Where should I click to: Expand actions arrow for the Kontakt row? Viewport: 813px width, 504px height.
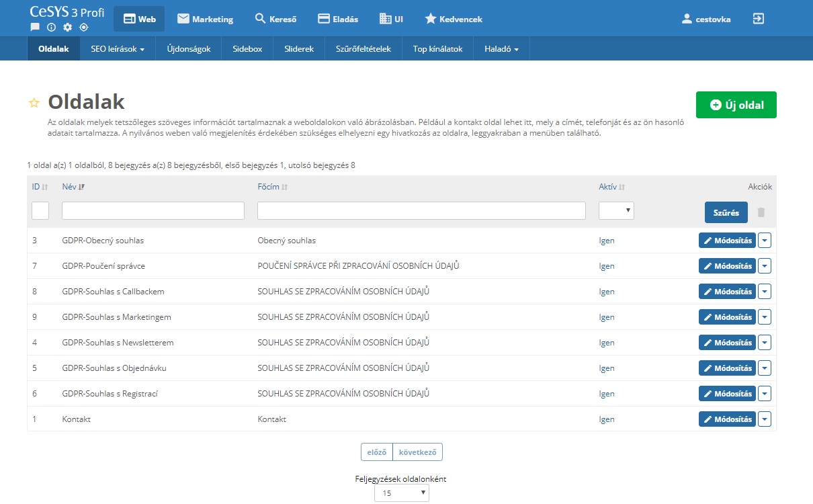[765, 419]
